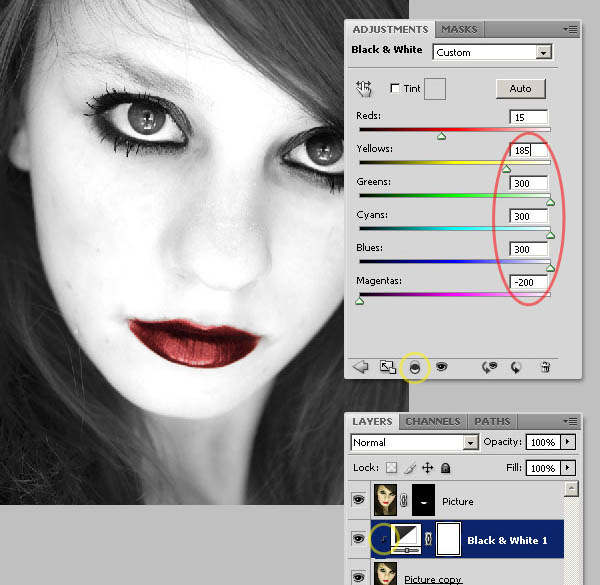This screenshot has height=585, width=600.
Task: Select Picture layer black mask thumbnail
Action: [423, 500]
